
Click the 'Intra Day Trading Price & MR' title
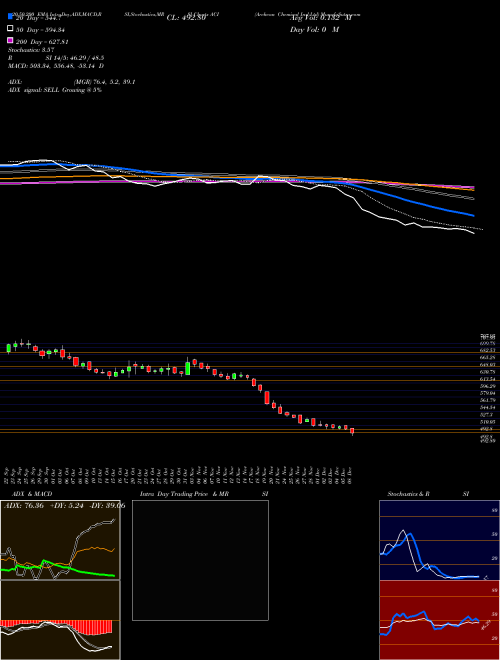[184, 494]
